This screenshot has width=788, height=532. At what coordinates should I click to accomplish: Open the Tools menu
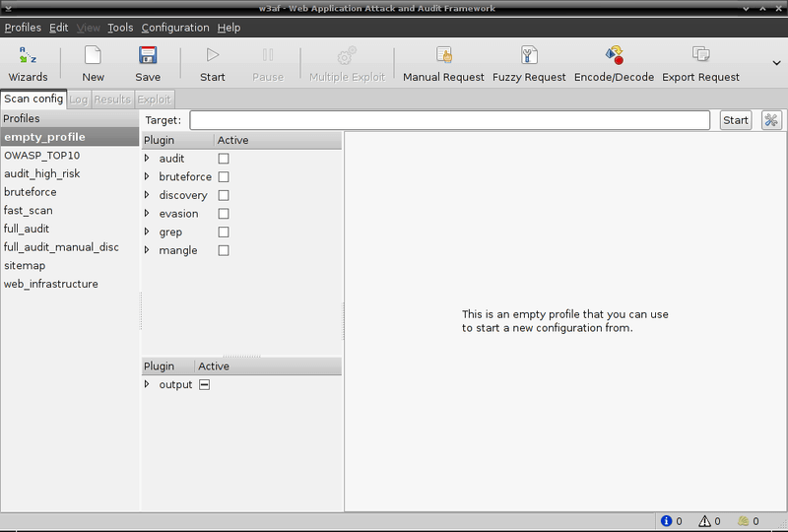point(120,28)
